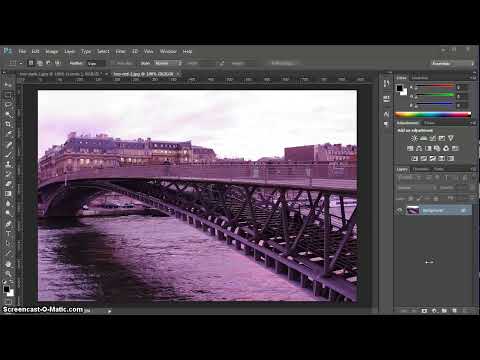Select the Pen tool
The width and height of the screenshot is (480, 360).
point(8,223)
